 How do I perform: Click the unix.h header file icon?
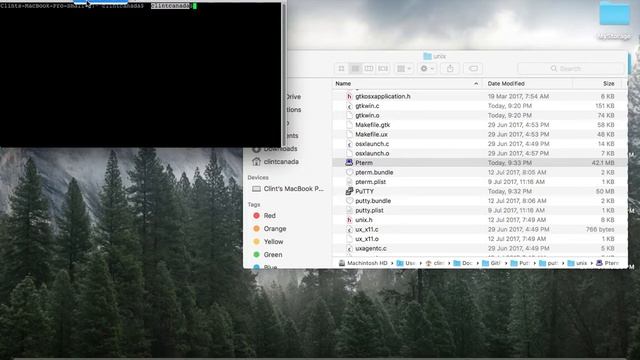click(349, 220)
